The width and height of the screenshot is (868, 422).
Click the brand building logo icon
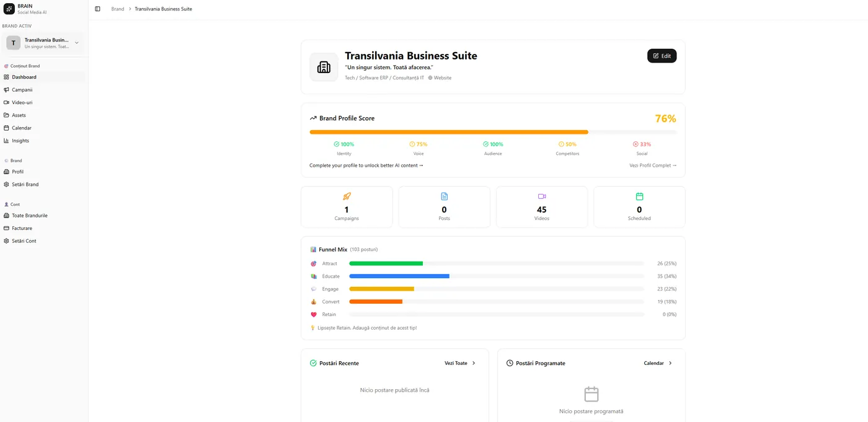click(324, 67)
